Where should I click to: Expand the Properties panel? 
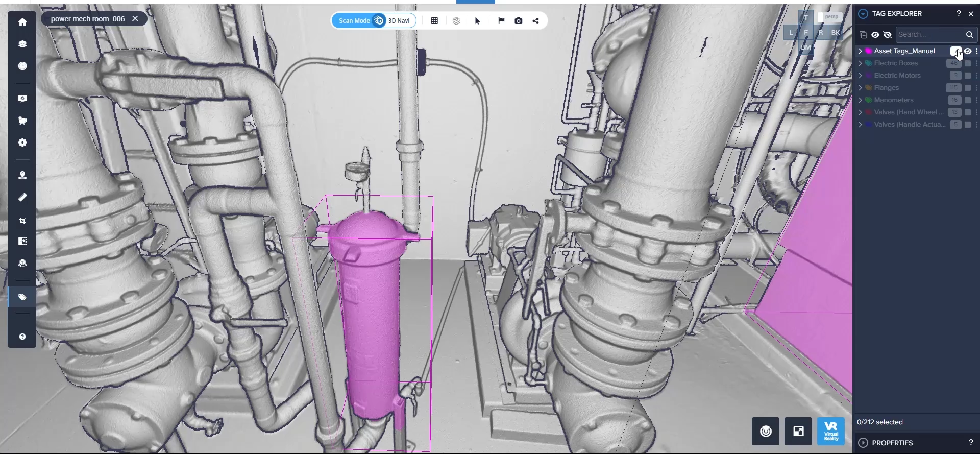pos(863,443)
